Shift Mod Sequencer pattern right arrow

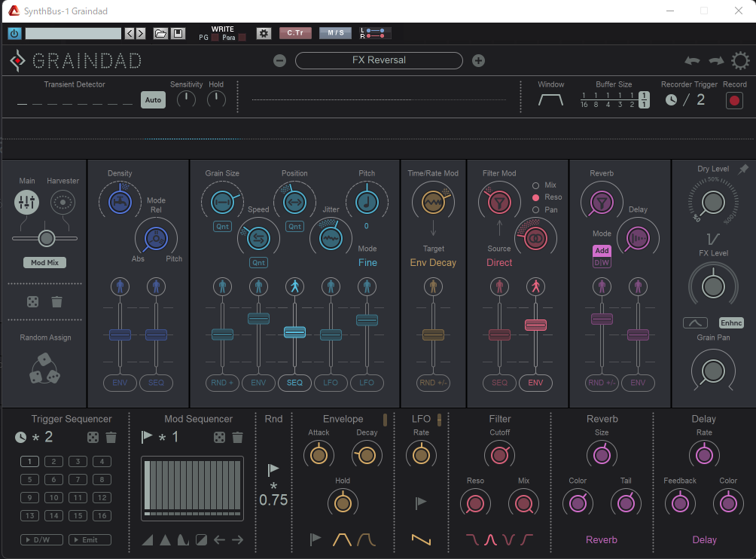click(x=237, y=539)
